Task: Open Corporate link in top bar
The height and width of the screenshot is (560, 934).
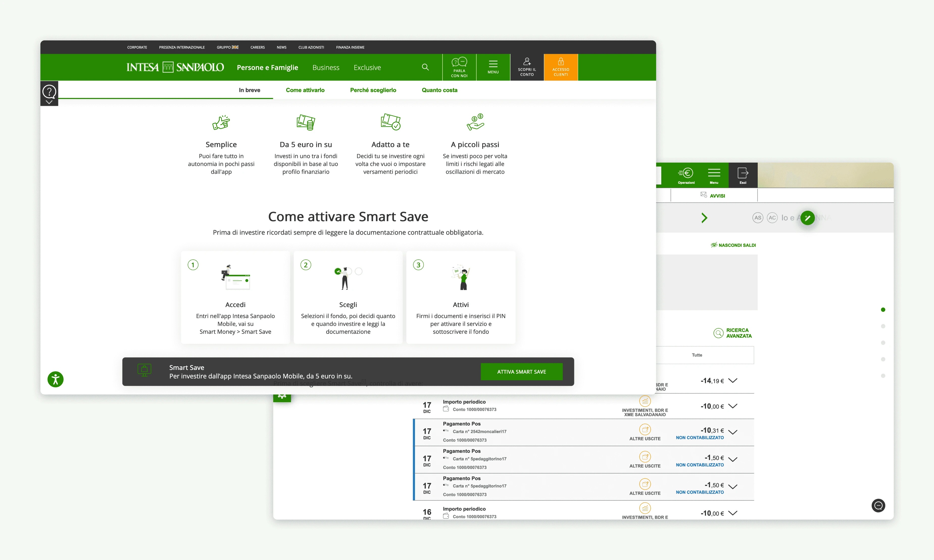Action: 137,47
